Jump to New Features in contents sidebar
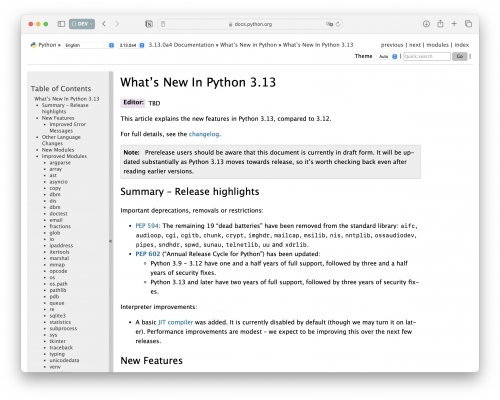The image size is (500, 400). coord(58,118)
